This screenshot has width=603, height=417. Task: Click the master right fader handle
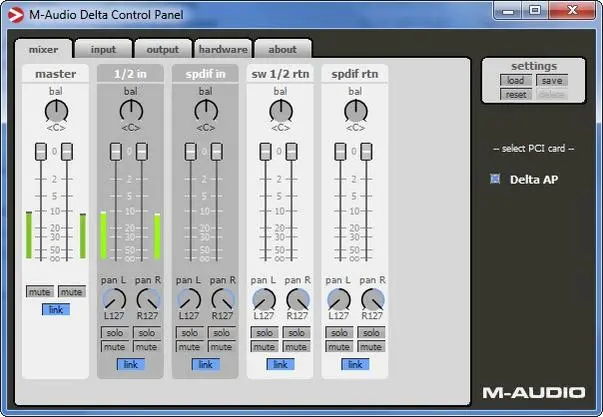(x=67, y=152)
